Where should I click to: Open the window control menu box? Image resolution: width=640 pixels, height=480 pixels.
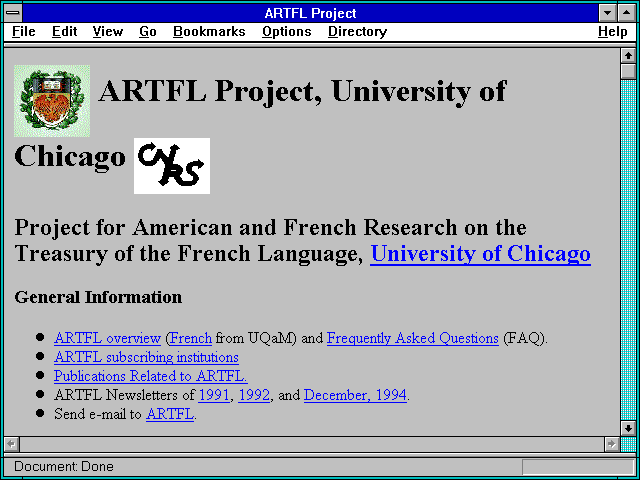point(13,13)
